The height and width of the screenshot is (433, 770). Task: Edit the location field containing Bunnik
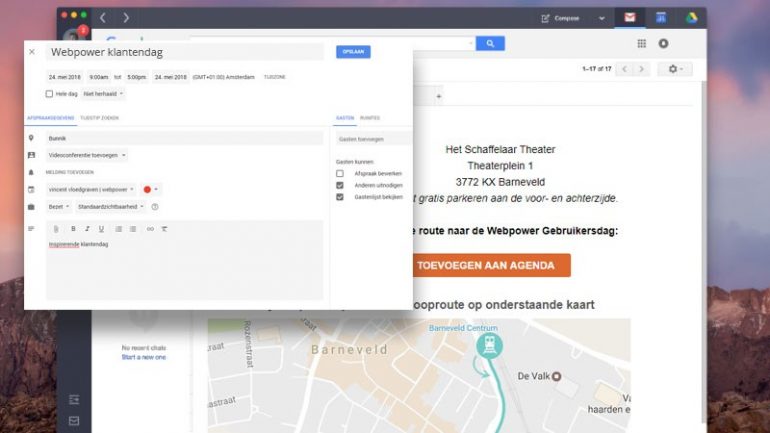[x=185, y=138]
